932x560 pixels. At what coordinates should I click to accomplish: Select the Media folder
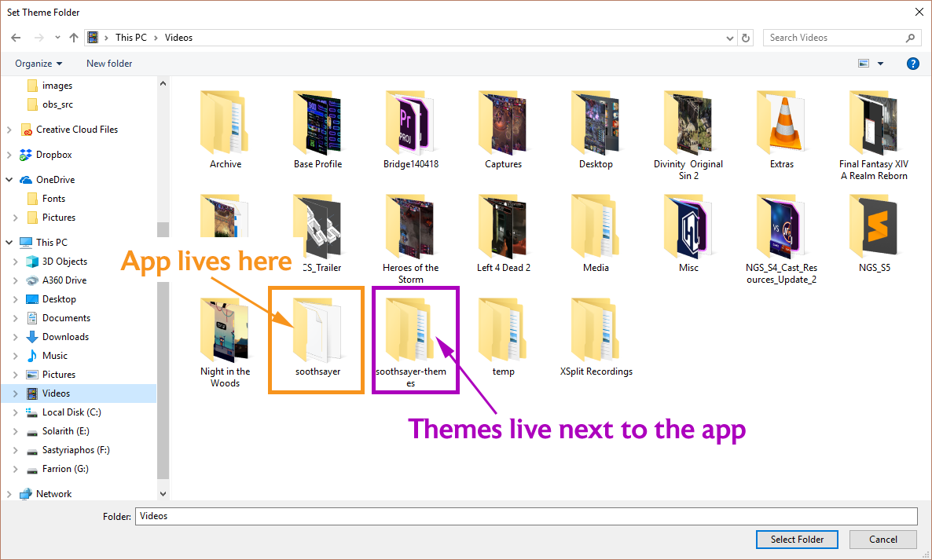point(596,234)
